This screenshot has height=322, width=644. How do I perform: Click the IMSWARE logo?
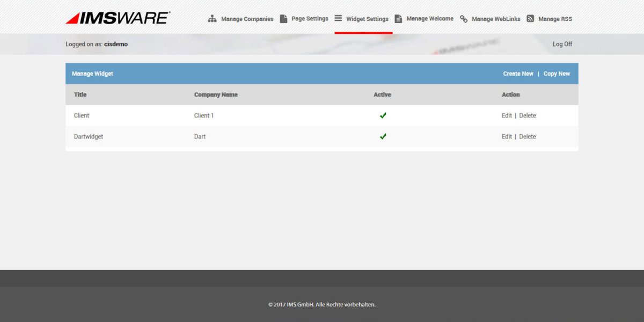click(x=117, y=18)
